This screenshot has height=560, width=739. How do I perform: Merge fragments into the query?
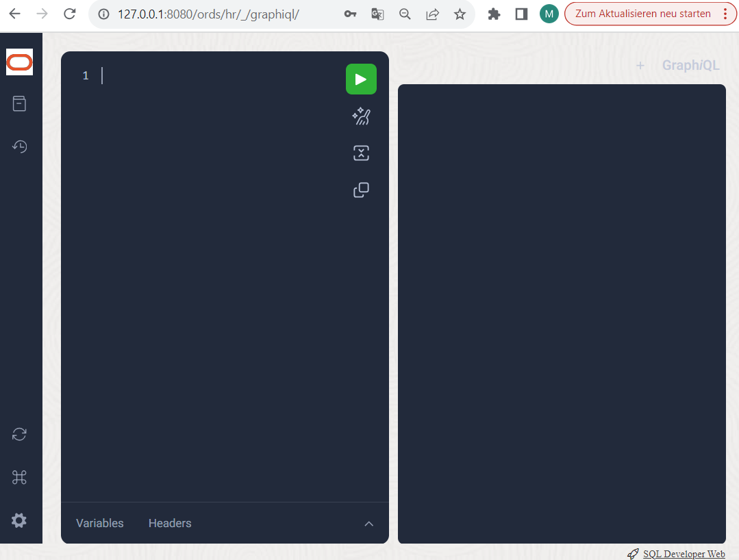(x=361, y=153)
